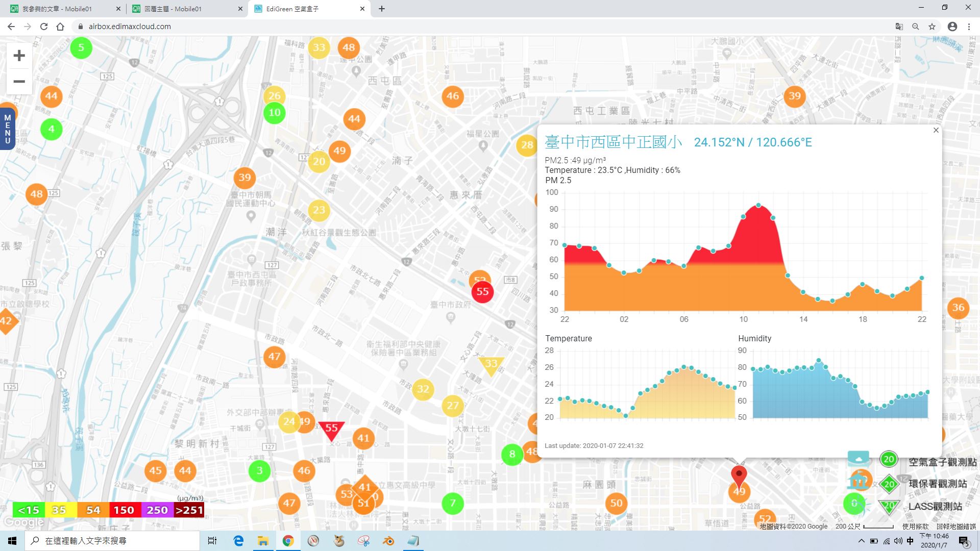
Task: Select the yellow 33 triangle marker
Action: click(491, 365)
